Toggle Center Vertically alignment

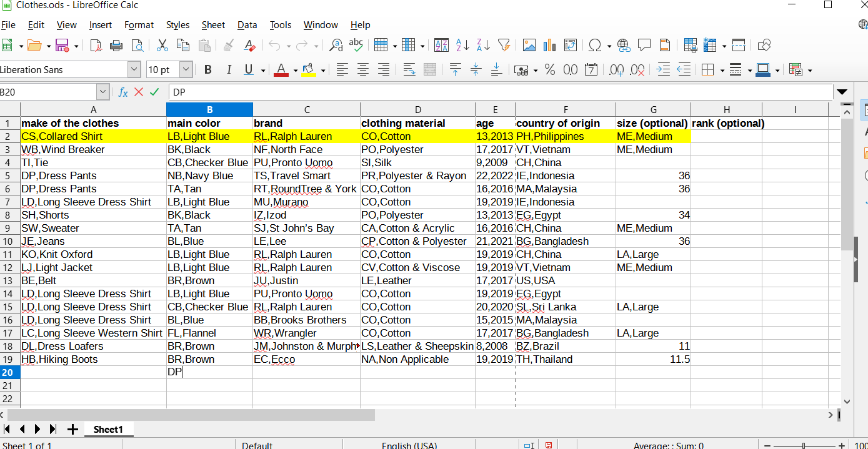pos(476,70)
